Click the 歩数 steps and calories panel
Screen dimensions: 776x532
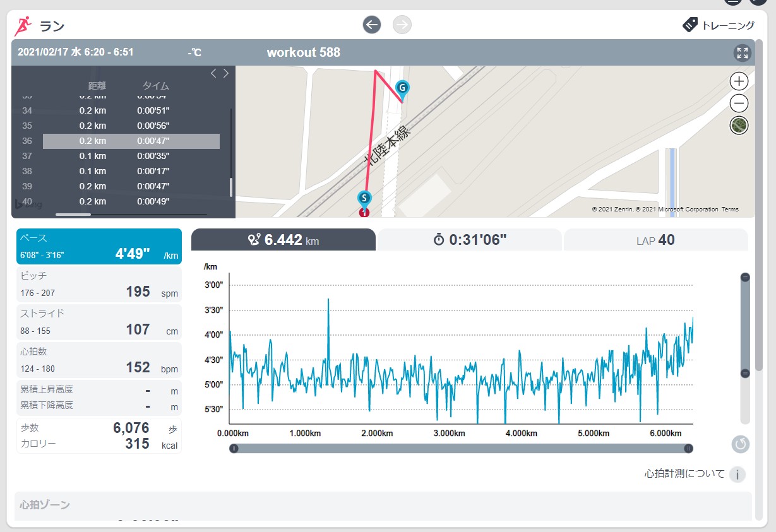point(99,435)
